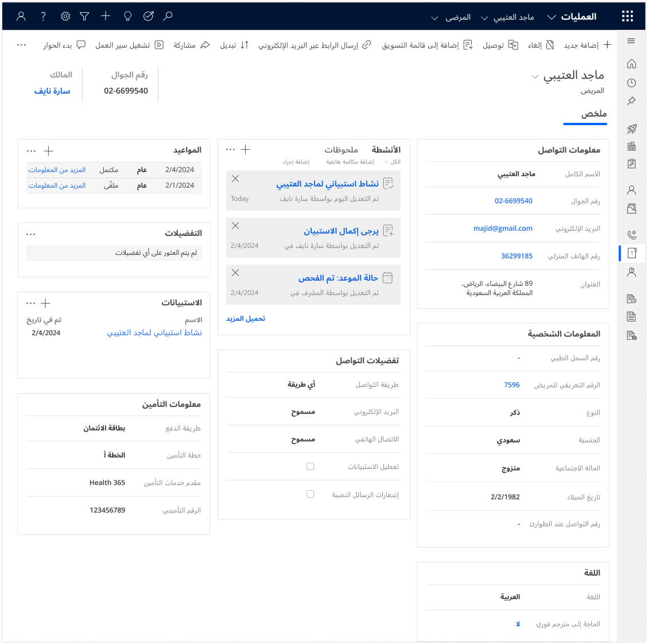Image resolution: width=648 pixels, height=644 pixels.
Task: Click the 'إضافة جديد' toolbar button
Action: (x=587, y=45)
